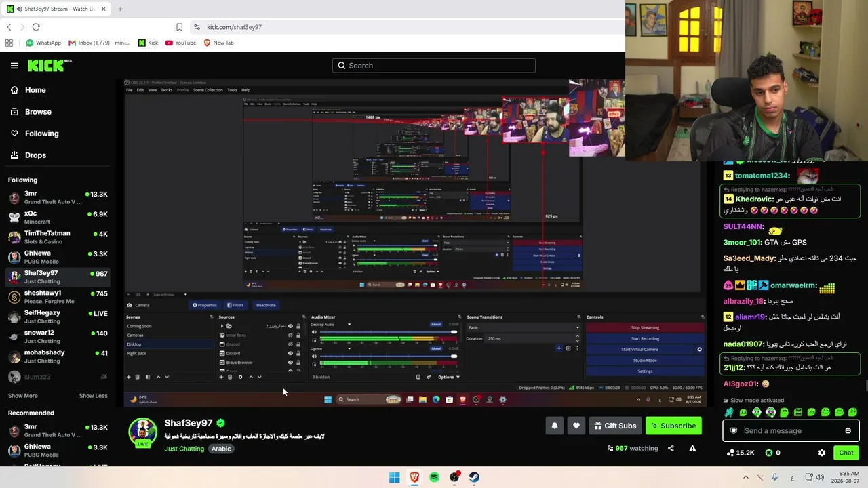Click the Send a message input
This screenshot has width=868, height=488.
pyautogui.click(x=791, y=430)
